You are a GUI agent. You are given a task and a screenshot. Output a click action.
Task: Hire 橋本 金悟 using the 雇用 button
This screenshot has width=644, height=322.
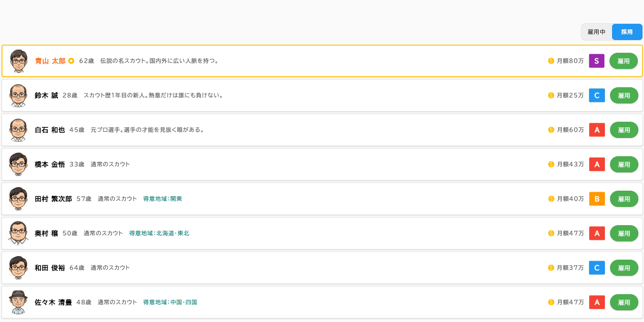623,164
